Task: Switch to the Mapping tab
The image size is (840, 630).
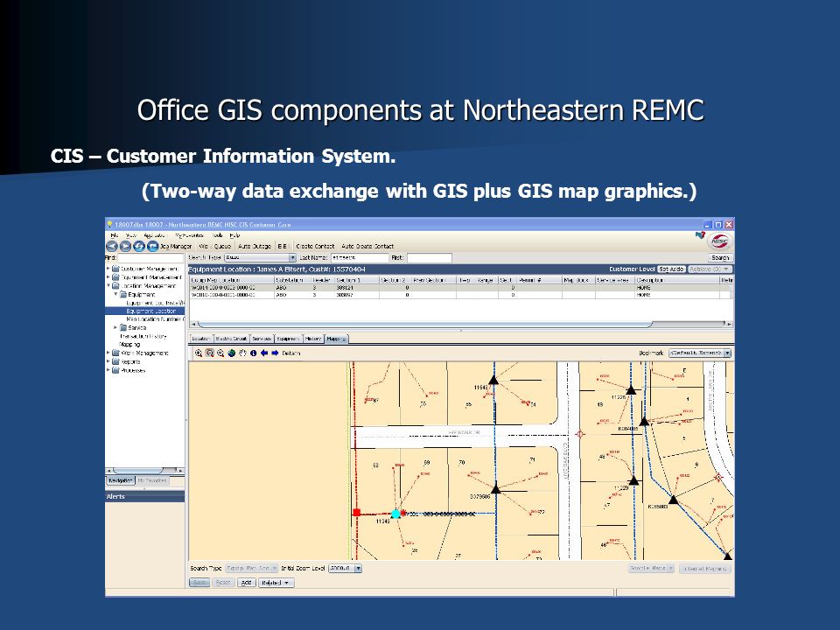Action: [336, 339]
